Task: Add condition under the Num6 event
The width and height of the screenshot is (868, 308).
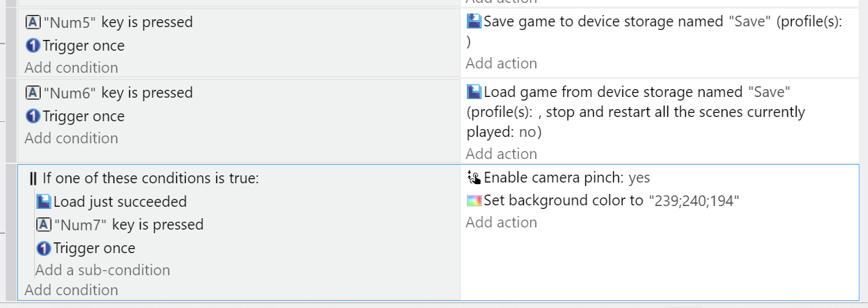Action: [71, 138]
